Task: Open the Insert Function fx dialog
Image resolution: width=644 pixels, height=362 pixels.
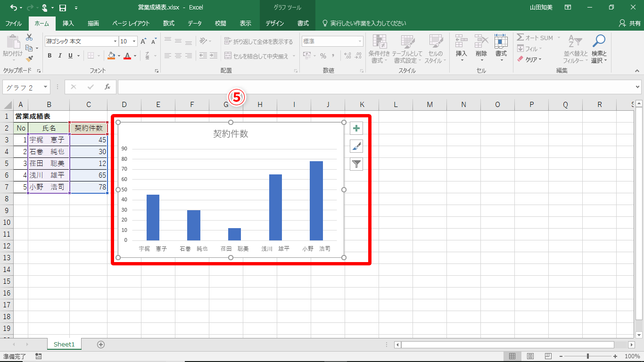Action: (107, 87)
